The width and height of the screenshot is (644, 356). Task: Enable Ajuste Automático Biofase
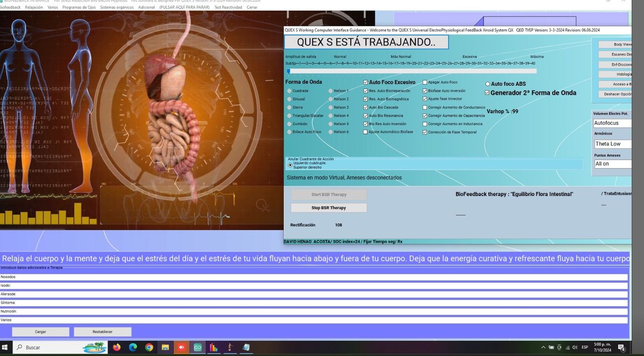(365, 132)
